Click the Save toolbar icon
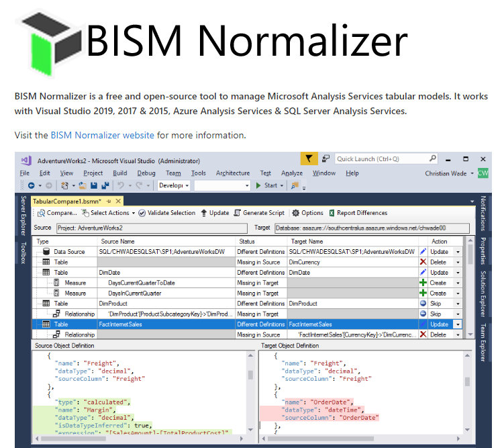 [94, 185]
